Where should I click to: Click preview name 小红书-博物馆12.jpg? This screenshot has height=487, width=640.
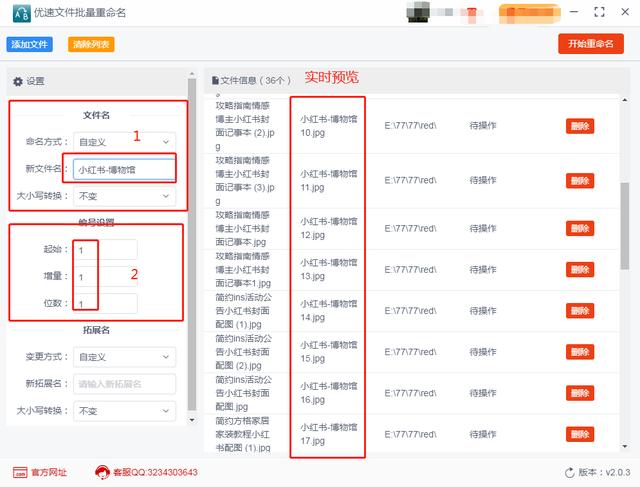coord(329,229)
